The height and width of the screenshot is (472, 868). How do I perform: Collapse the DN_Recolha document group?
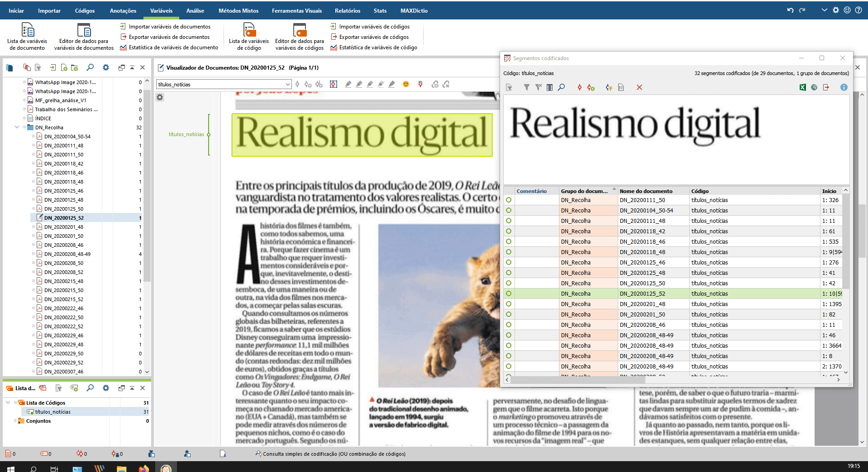click(17, 127)
